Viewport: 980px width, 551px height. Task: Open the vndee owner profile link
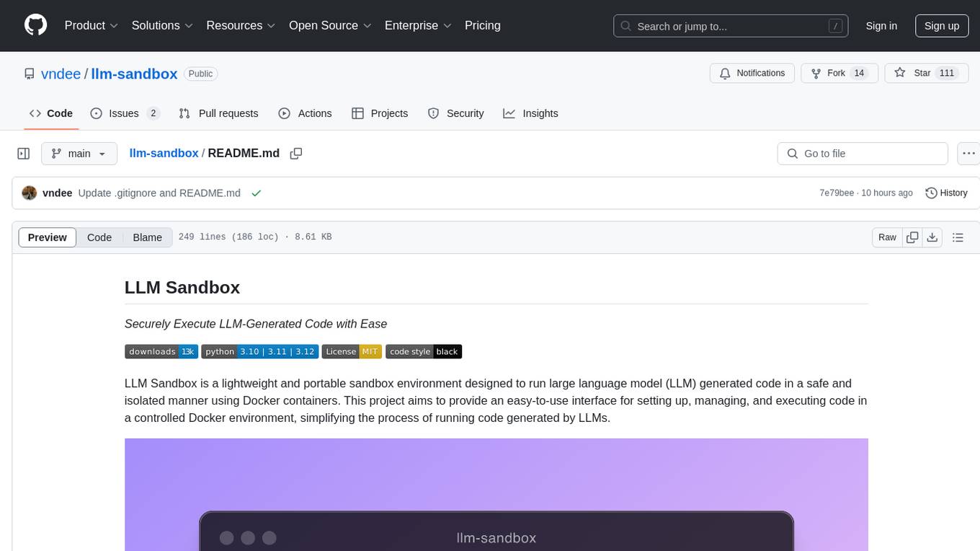click(x=62, y=74)
